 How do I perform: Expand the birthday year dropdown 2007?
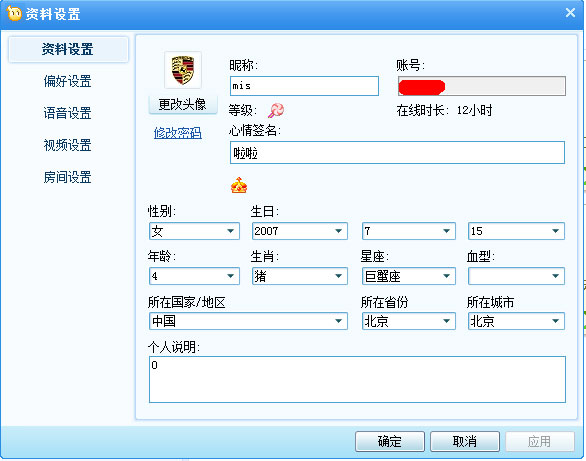pyautogui.click(x=300, y=231)
